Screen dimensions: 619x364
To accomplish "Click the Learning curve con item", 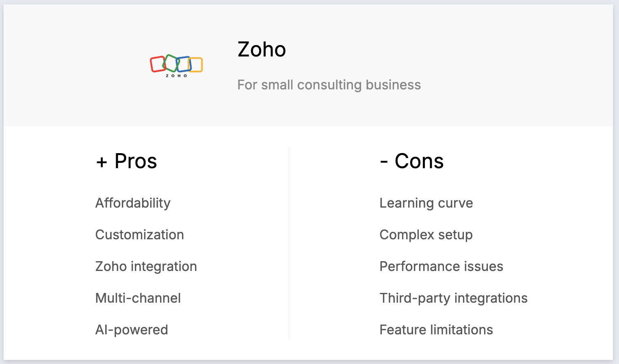I will click(426, 203).
